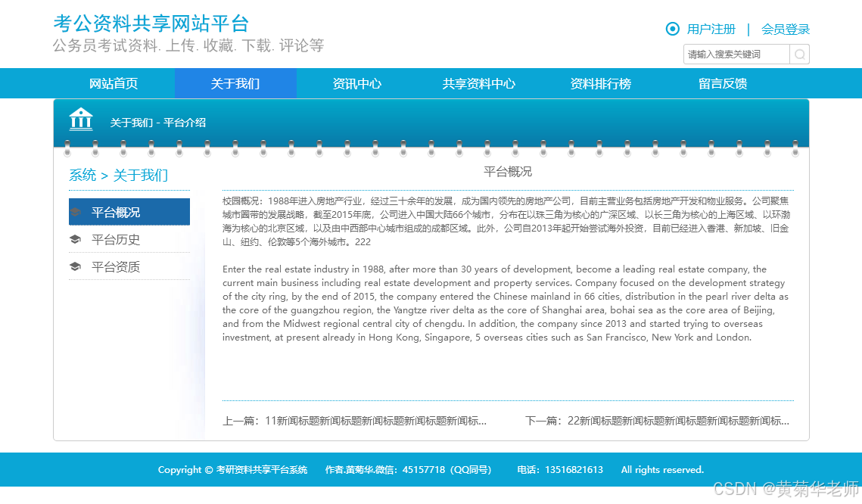Click the 系统 > 关于我们 breadcrumb
The height and width of the screenshot is (504, 862).
[x=118, y=176]
